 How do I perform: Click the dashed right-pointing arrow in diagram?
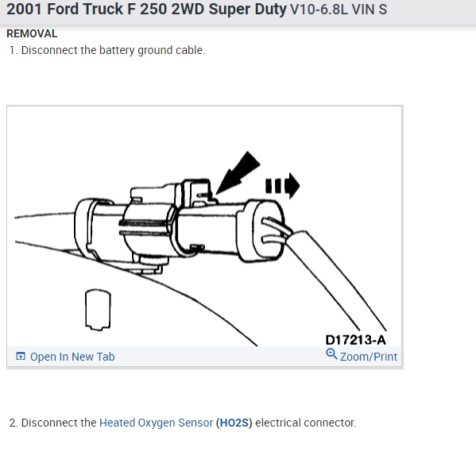(282, 186)
